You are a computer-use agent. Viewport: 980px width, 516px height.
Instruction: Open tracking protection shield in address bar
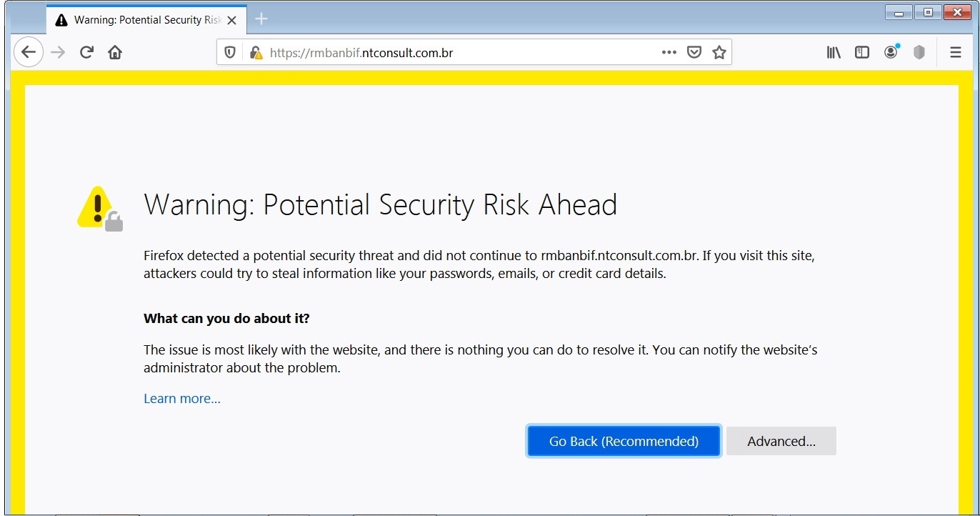pyautogui.click(x=230, y=52)
